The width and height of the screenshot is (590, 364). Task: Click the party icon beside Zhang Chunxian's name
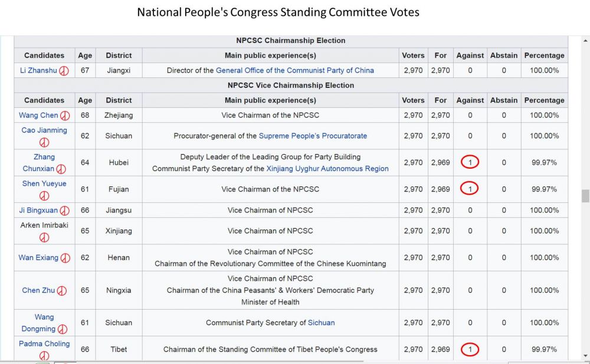coord(61,169)
